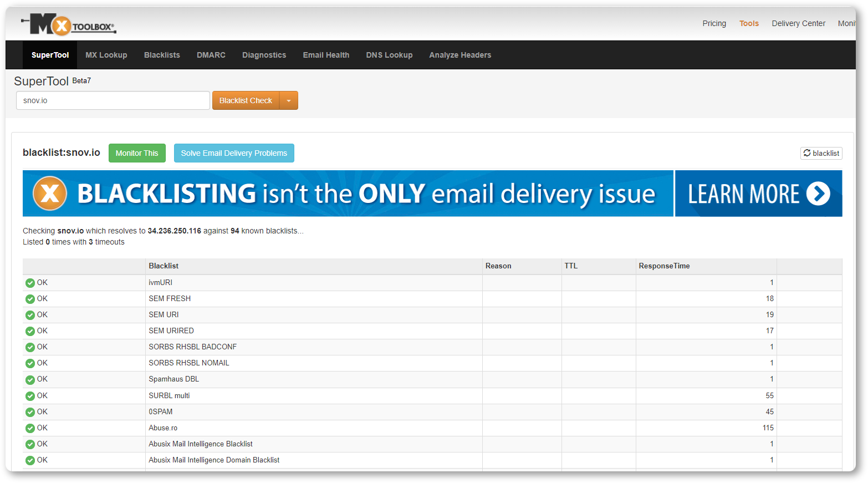Click the 45 response time for 0SPAM
This screenshot has height=483, width=868.
click(x=769, y=412)
